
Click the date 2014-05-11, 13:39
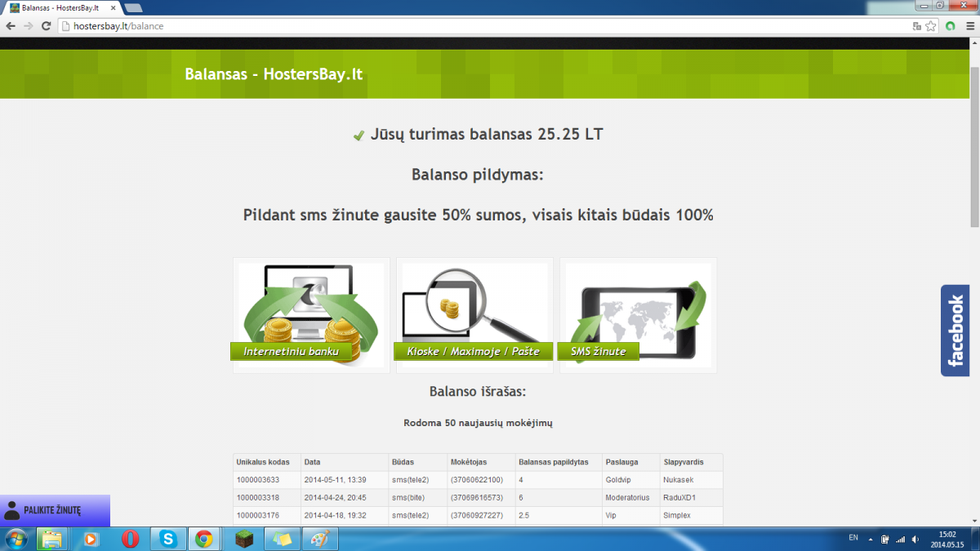tap(335, 480)
